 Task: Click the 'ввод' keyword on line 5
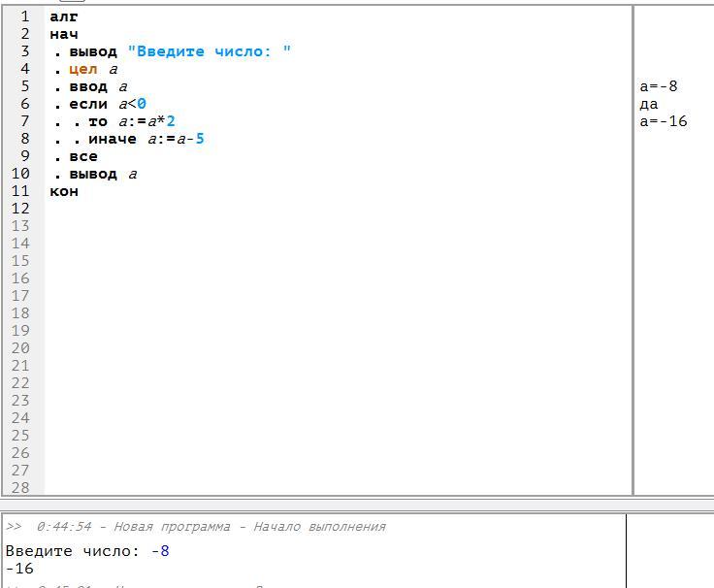pyautogui.click(x=88, y=86)
